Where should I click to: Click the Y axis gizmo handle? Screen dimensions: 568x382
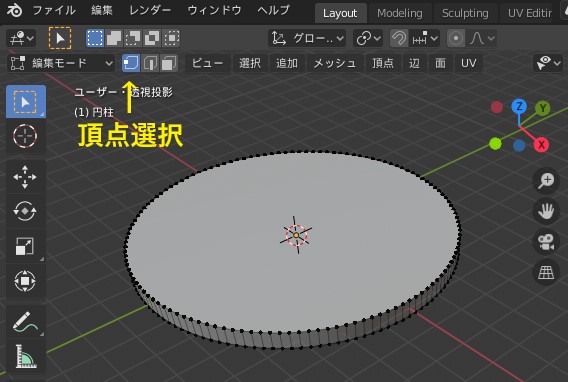pyautogui.click(x=542, y=108)
